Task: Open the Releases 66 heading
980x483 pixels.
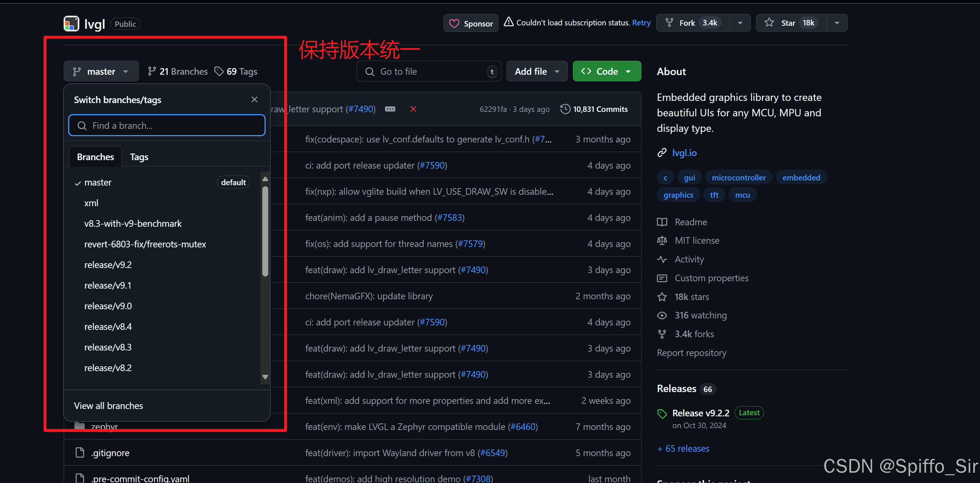Action: 686,389
